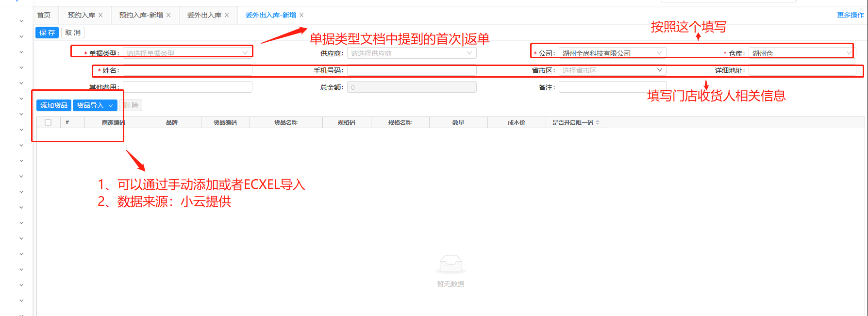
Task: Open the 供应商 dropdown
Action: (411, 53)
